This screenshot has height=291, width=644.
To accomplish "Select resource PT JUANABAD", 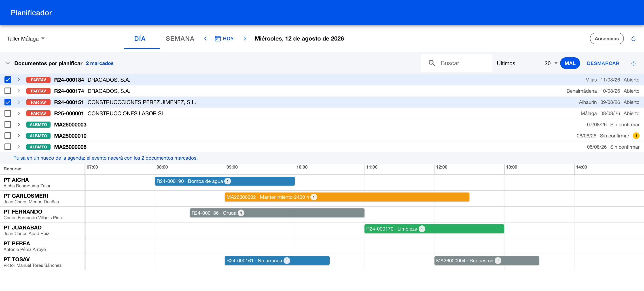I will (42, 230).
